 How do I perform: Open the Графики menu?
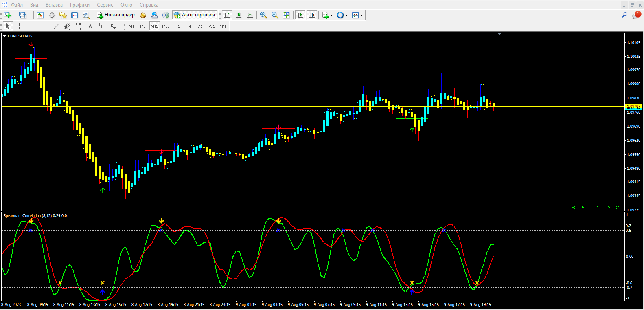80,5
